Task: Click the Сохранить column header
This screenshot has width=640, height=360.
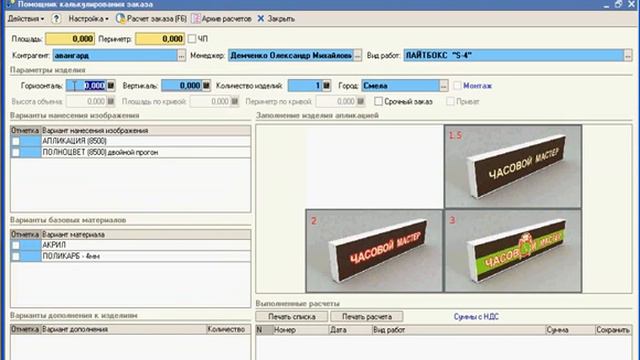Action: (613, 330)
